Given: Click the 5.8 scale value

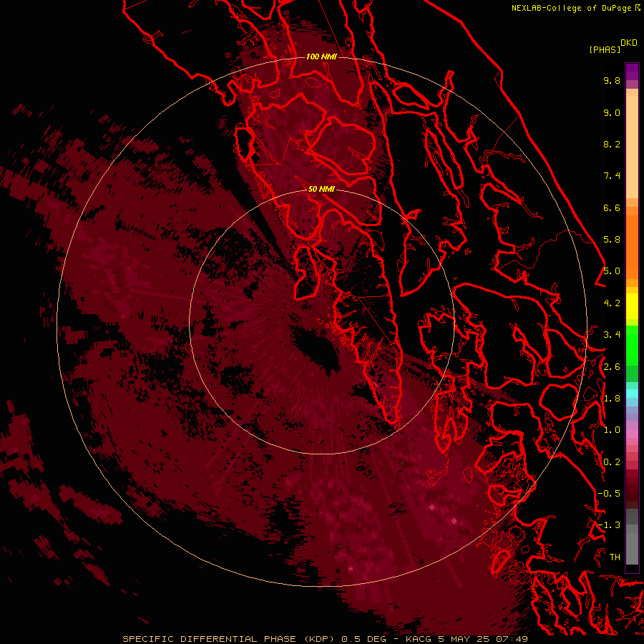Looking at the screenshot, I should click(612, 240).
